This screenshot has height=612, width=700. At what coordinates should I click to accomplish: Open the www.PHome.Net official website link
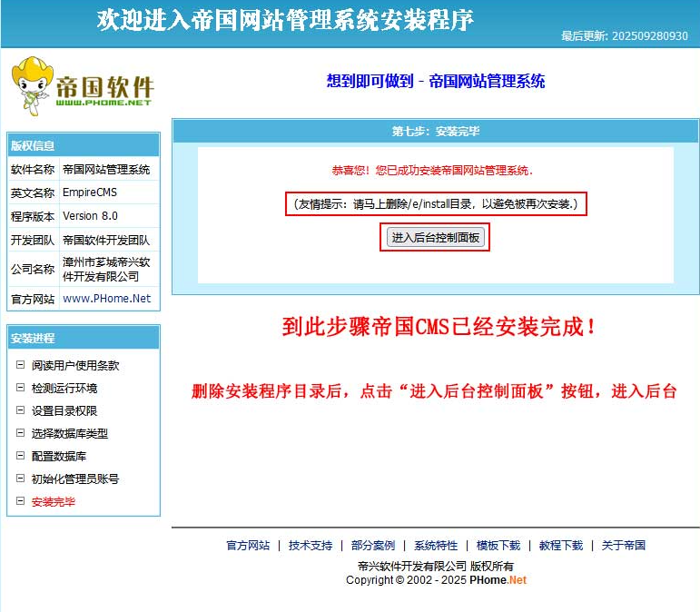pyautogui.click(x=106, y=298)
